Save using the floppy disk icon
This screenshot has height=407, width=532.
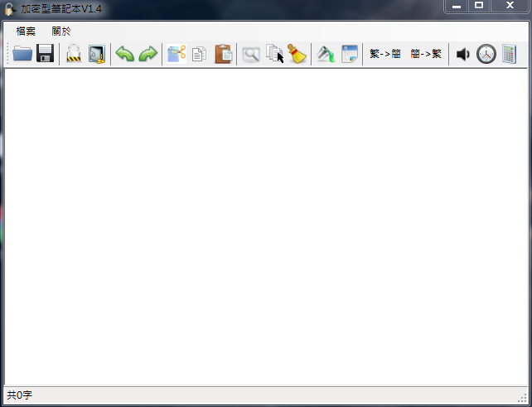pos(45,53)
